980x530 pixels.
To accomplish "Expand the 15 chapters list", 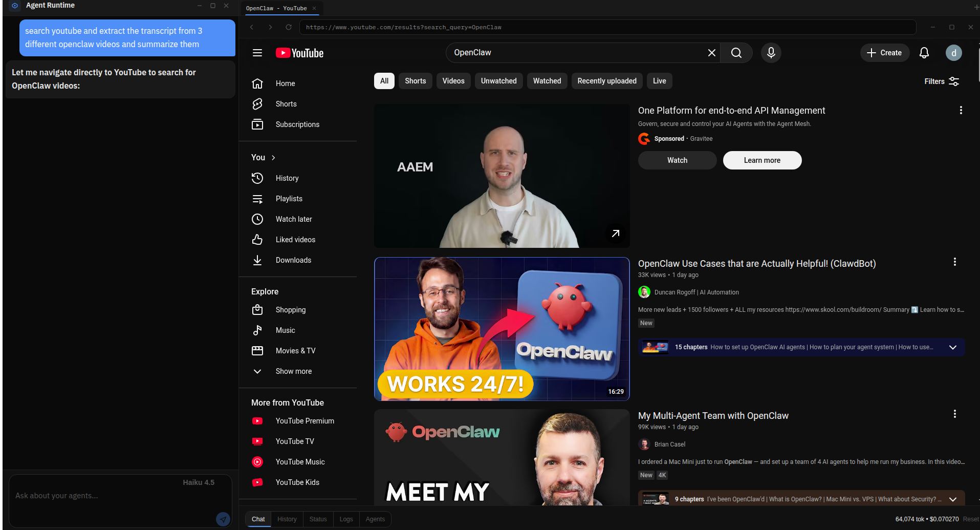I will pos(952,347).
